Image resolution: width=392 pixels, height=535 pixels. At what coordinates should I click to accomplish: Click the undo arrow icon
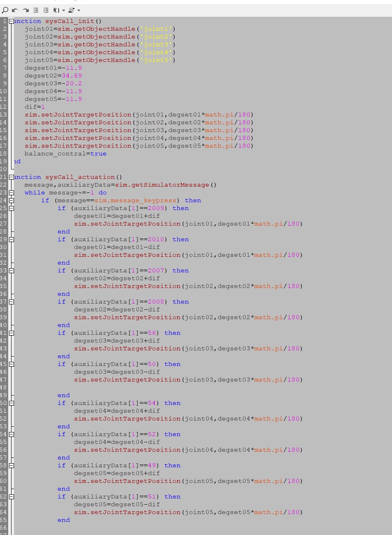[x=15, y=10]
